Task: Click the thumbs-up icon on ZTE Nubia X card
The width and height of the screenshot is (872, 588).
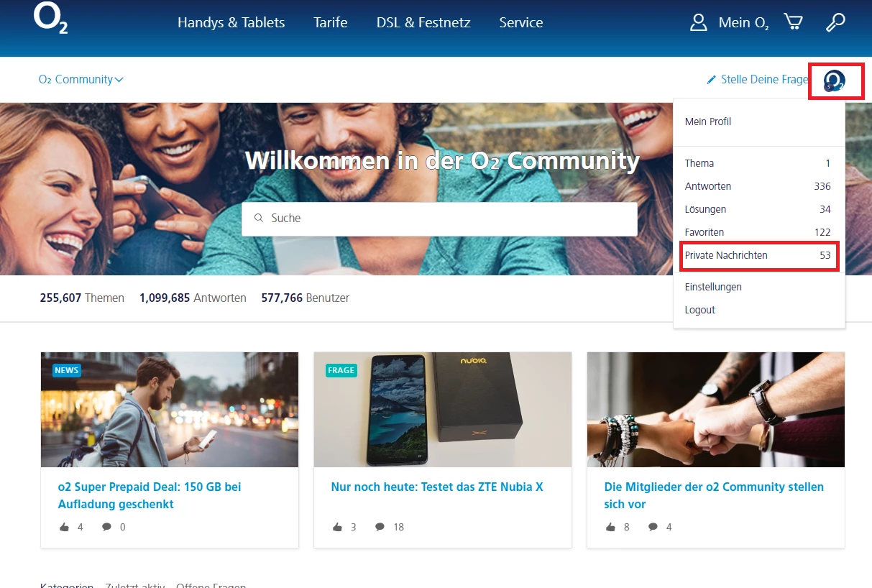Action: coord(338,527)
